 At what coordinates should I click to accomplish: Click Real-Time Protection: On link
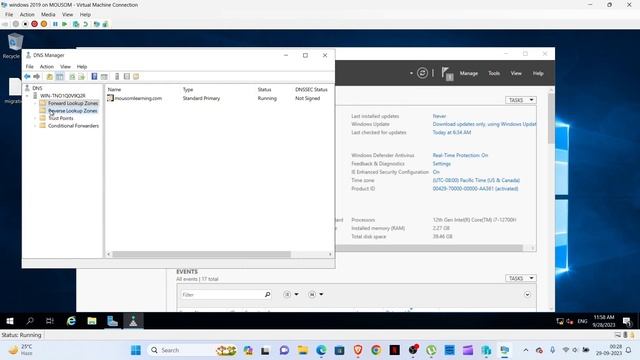pos(460,155)
